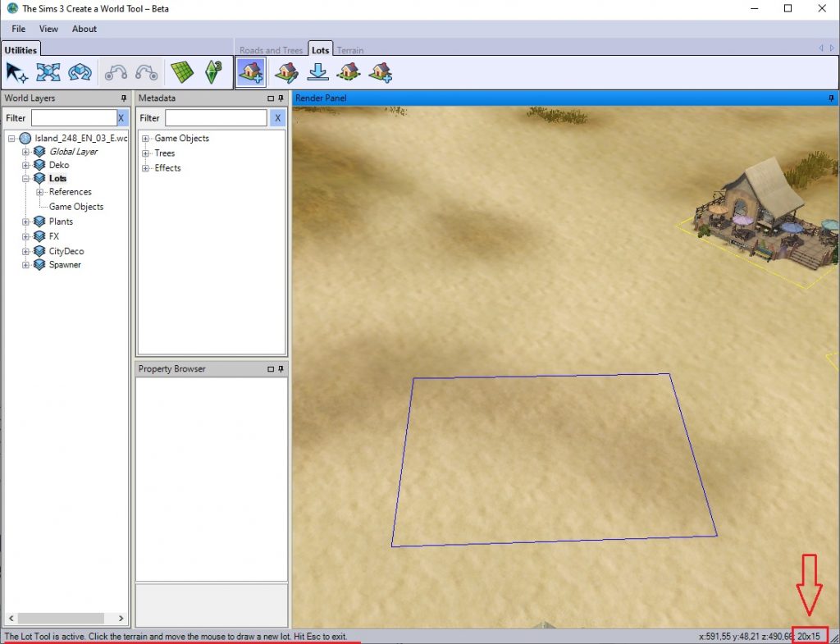840x644 pixels.
Task: Select the arrow Select Object tool
Action: click(x=16, y=72)
